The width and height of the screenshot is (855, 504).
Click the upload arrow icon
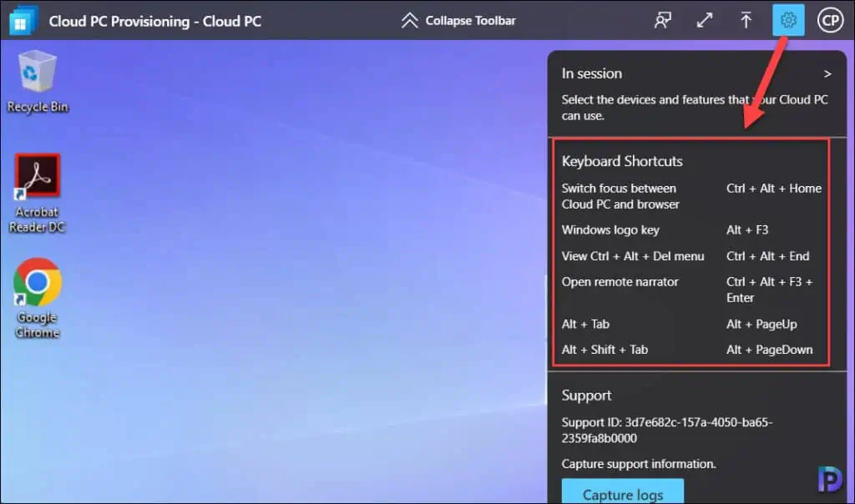coord(746,21)
